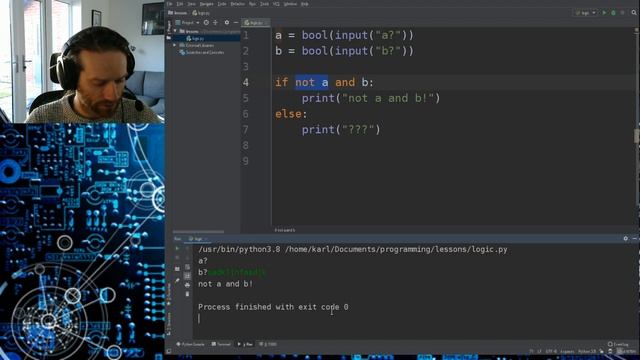This screenshot has height=360, width=640.
Task: Click the else: keyword on line 6
Action: pyautogui.click(x=291, y=114)
